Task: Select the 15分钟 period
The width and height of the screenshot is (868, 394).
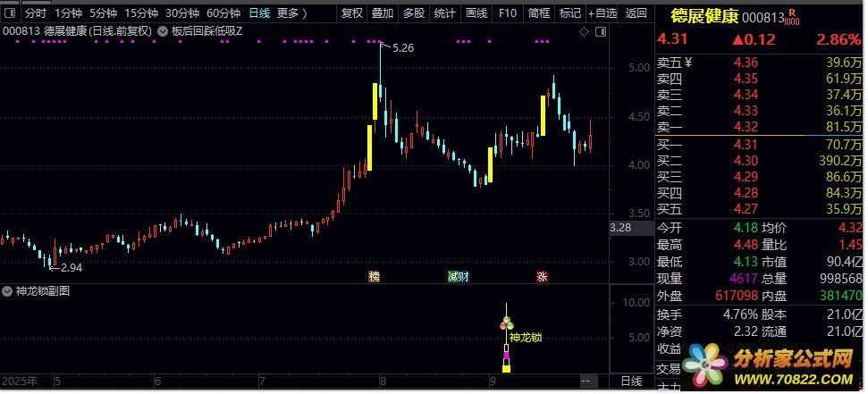Action: coord(141,13)
